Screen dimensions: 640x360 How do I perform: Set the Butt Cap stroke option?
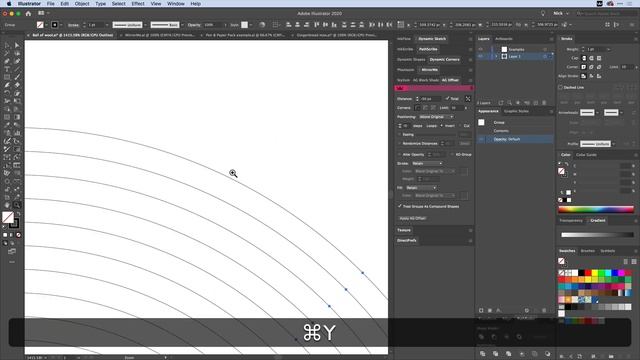[584, 58]
